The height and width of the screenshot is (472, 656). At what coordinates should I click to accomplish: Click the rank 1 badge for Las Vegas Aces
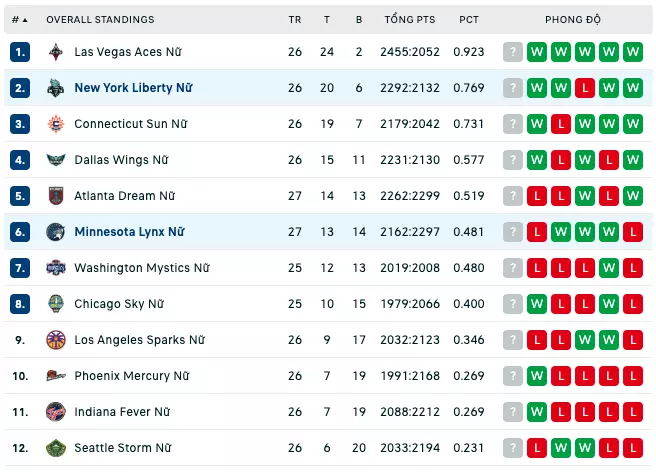20,52
